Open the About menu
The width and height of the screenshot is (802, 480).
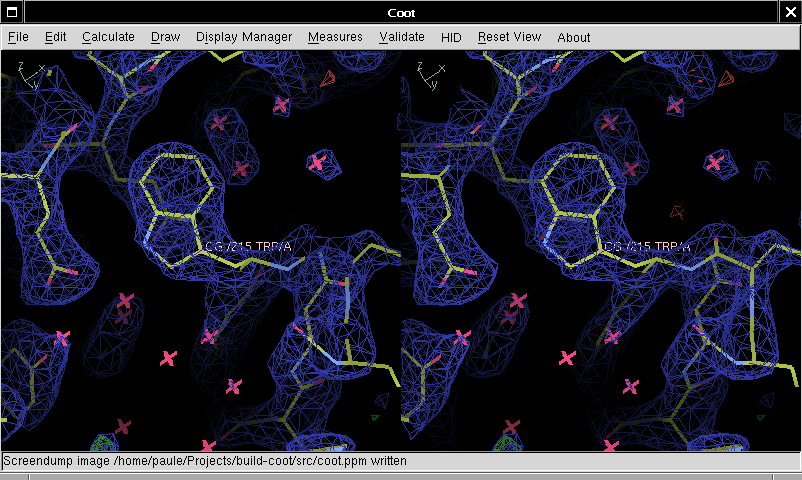pos(574,37)
